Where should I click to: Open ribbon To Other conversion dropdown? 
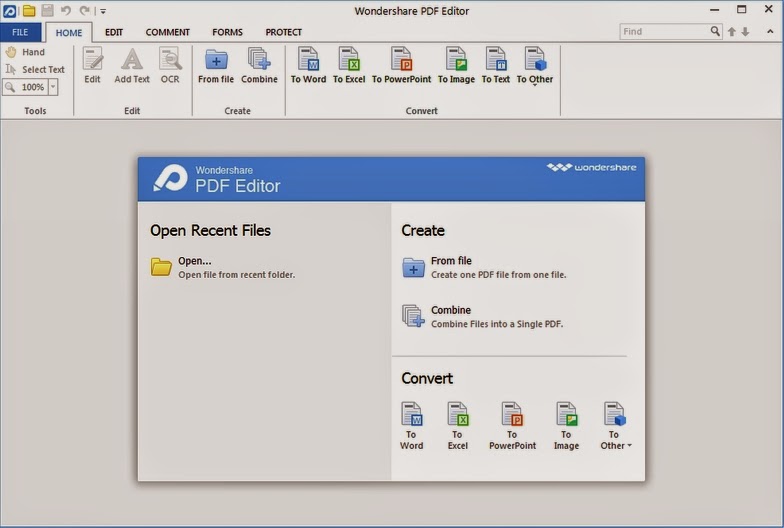535,66
